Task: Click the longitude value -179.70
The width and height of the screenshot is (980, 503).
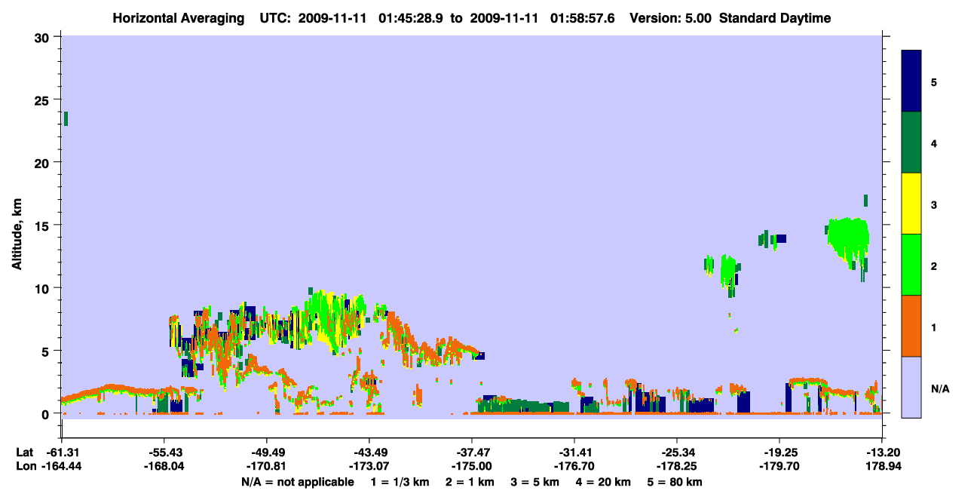Action: pos(779,467)
